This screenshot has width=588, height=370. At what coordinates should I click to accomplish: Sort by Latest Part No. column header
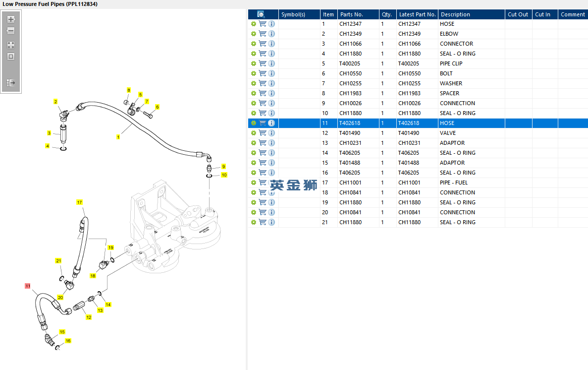click(x=417, y=14)
